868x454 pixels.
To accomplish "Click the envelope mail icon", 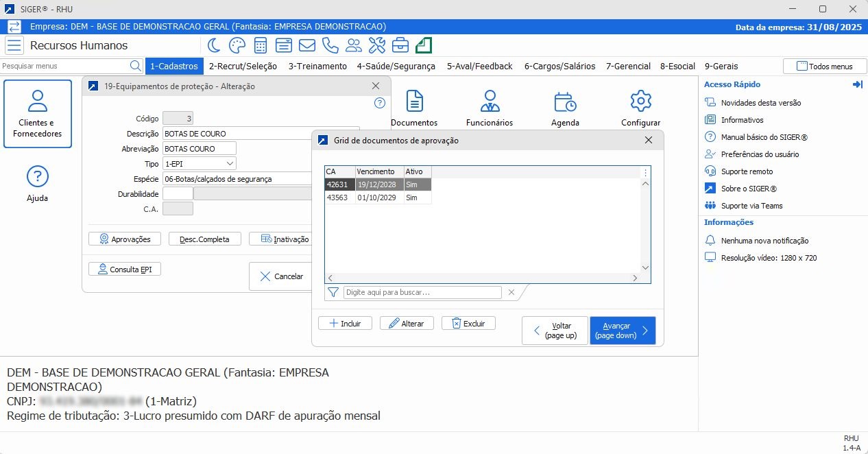I will [x=306, y=45].
